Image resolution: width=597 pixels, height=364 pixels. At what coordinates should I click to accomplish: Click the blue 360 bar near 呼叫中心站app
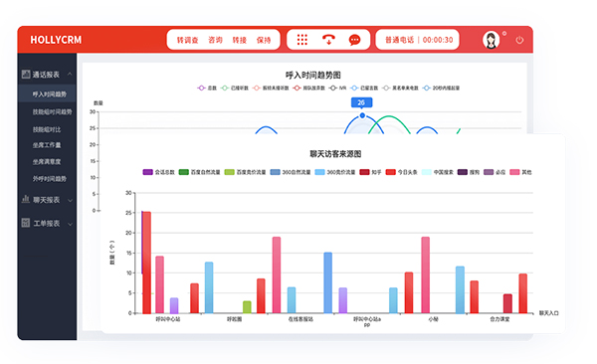pos(327,282)
